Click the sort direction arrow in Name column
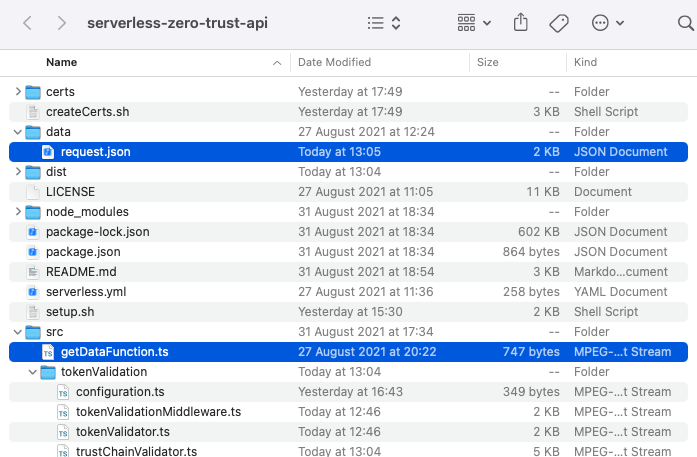This screenshot has height=457, width=697. [x=277, y=63]
